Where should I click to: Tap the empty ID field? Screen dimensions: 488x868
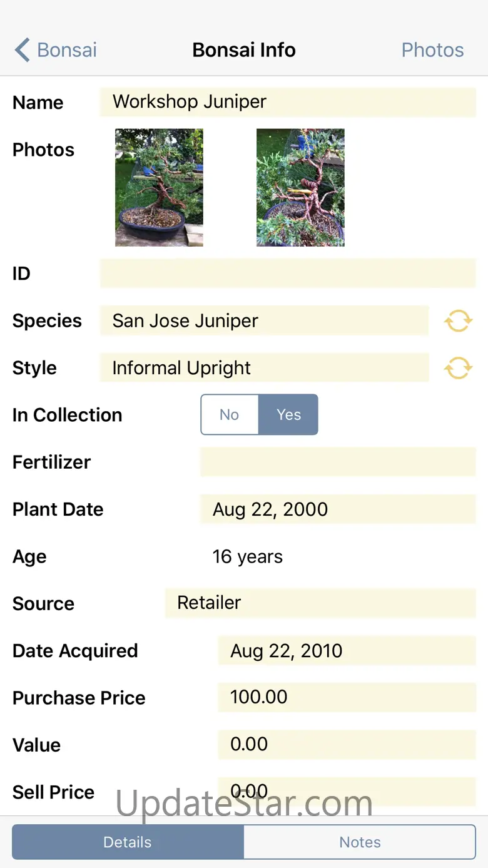pos(288,273)
